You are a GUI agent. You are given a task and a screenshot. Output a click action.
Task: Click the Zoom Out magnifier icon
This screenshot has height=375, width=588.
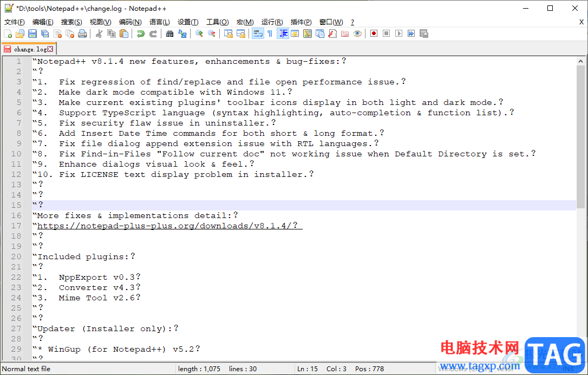click(x=212, y=34)
